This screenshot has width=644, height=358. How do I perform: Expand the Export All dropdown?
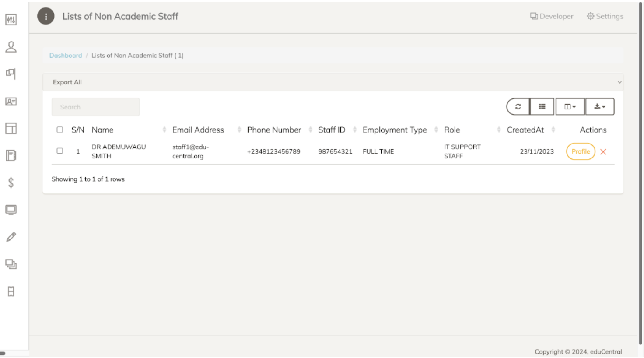(332, 82)
